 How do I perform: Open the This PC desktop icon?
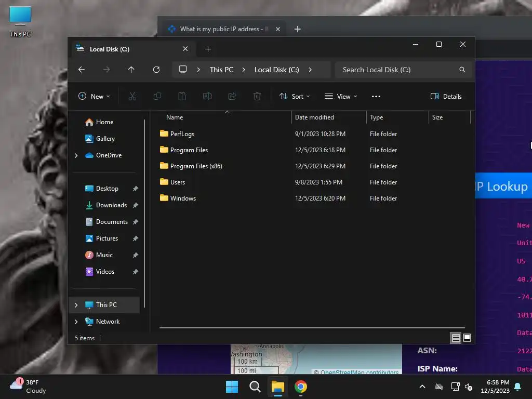click(x=20, y=21)
